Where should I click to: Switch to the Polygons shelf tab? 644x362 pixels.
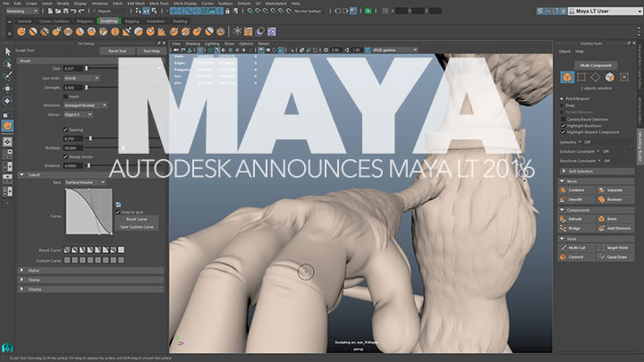pos(85,21)
